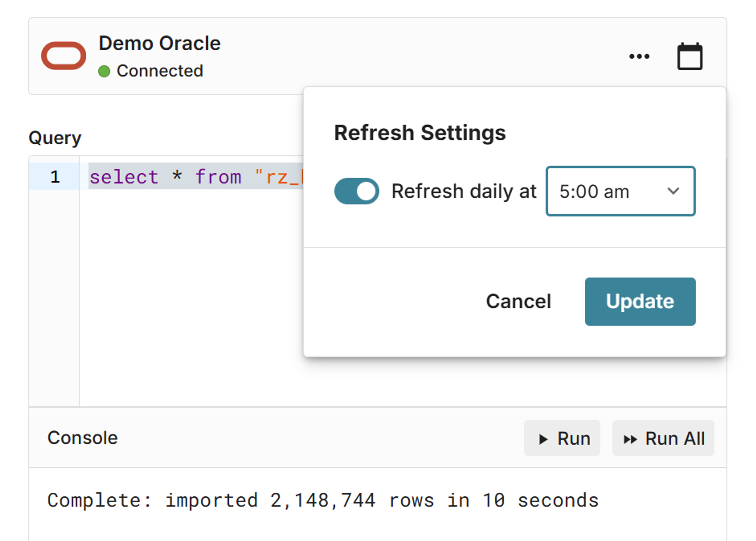756x541 pixels.
Task: Click the calendar schedule icon
Action: point(690,57)
